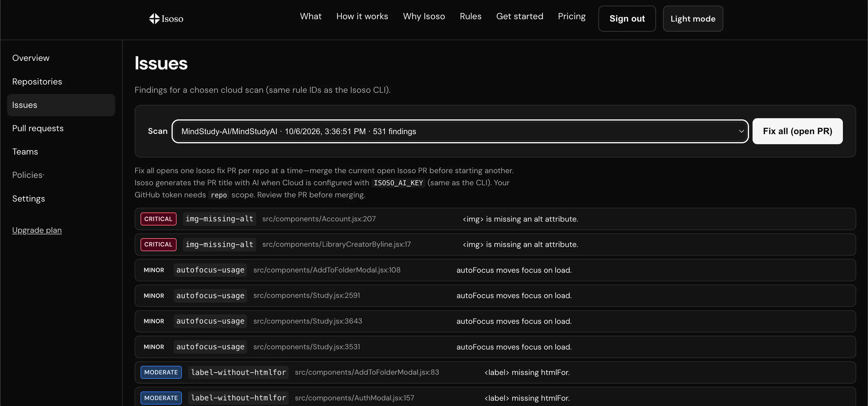The width and height of the screenshot is (868, 406).
Task: Click path src/components/Account.jsx:207
Action: pos(319,219)
